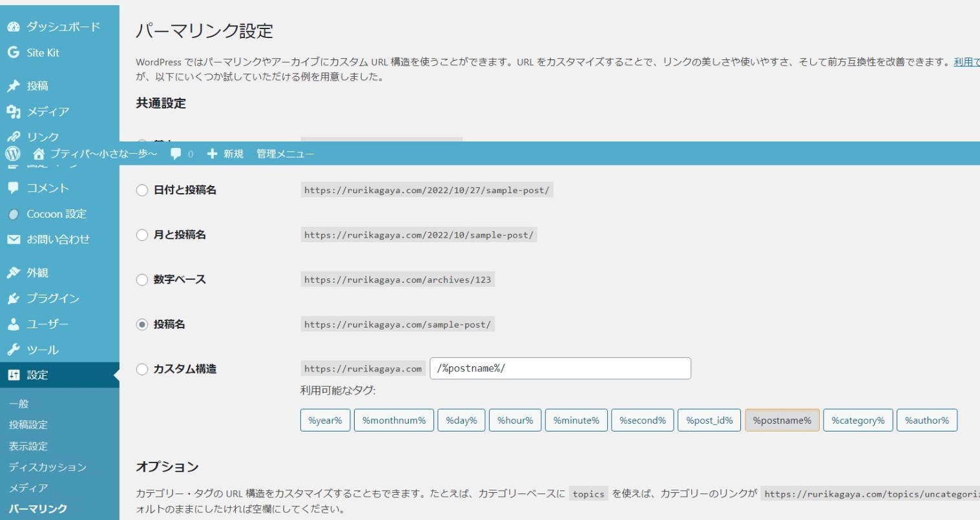Click the plus icon beside 新規
Screen dimensions: 980x520
[212, 154]
